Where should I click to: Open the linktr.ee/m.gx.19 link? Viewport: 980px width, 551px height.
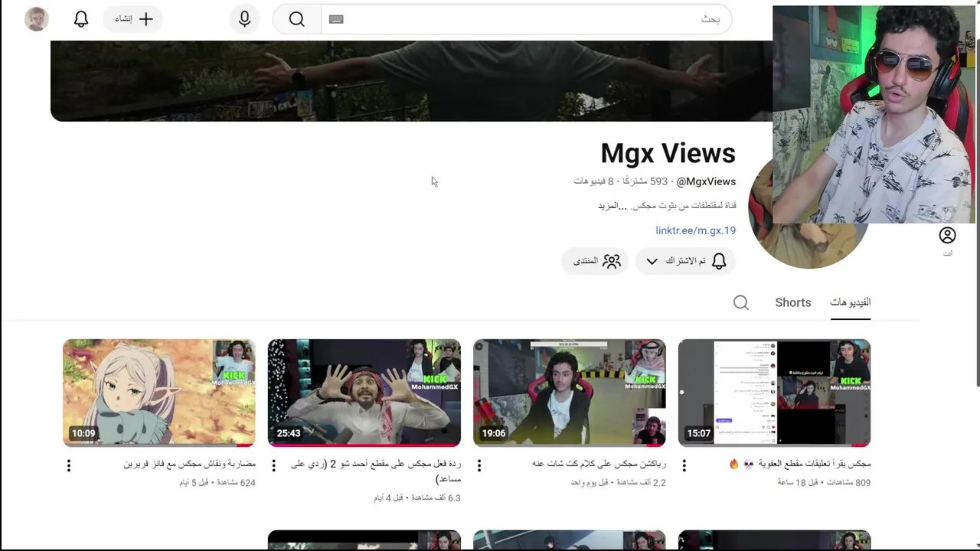695,230
